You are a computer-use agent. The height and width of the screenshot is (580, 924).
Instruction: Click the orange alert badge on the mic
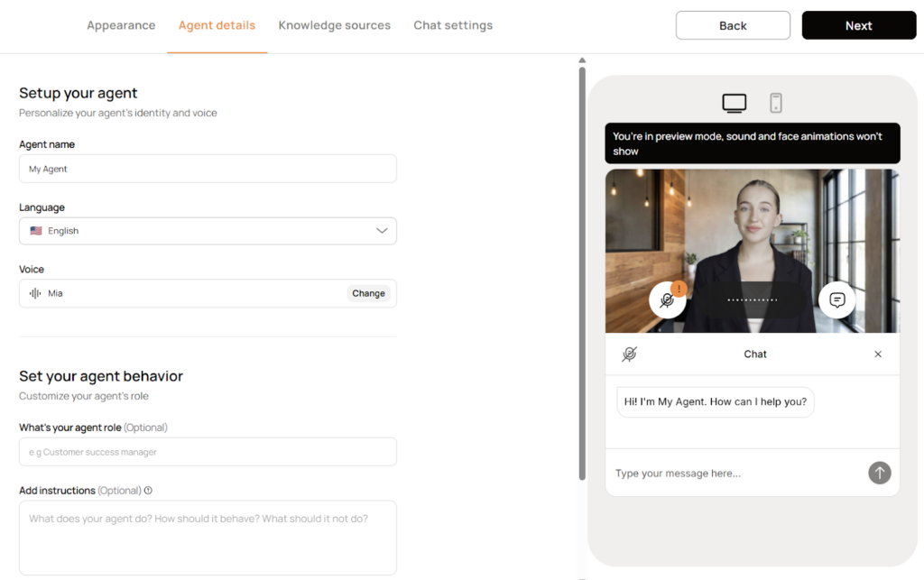click(x=679, y=287)
